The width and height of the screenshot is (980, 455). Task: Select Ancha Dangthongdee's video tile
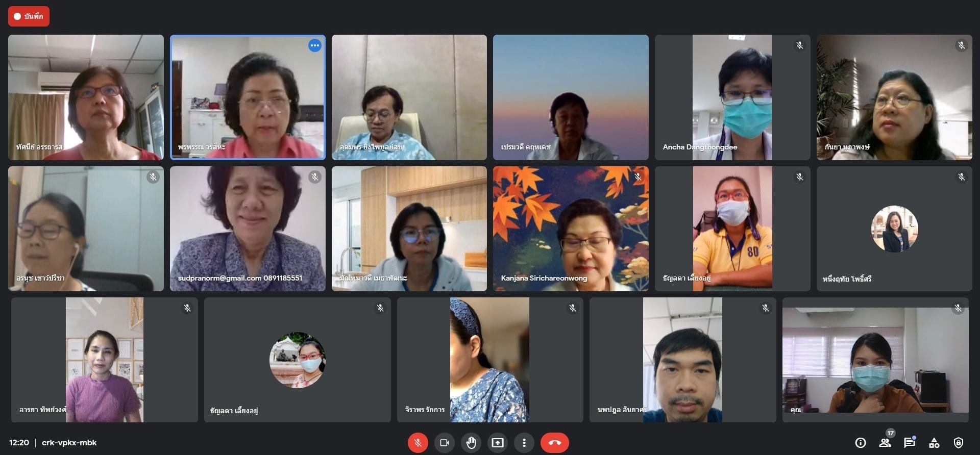pyautogui.click(x=732, y=97)
